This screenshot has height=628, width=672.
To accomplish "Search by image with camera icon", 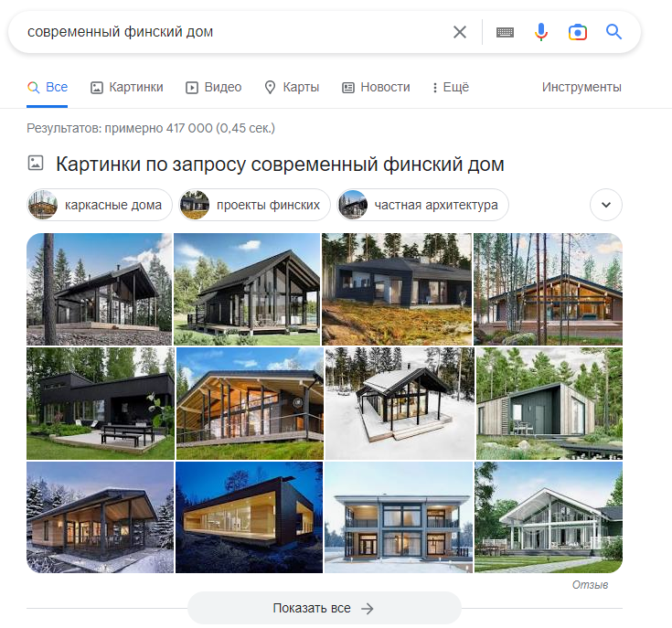I will coord(577,32).
